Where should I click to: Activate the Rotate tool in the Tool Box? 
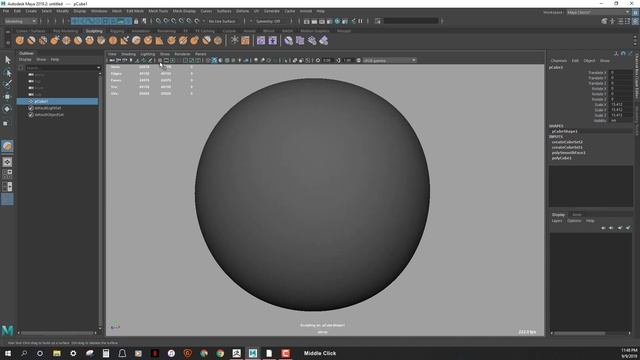(7, 109)
